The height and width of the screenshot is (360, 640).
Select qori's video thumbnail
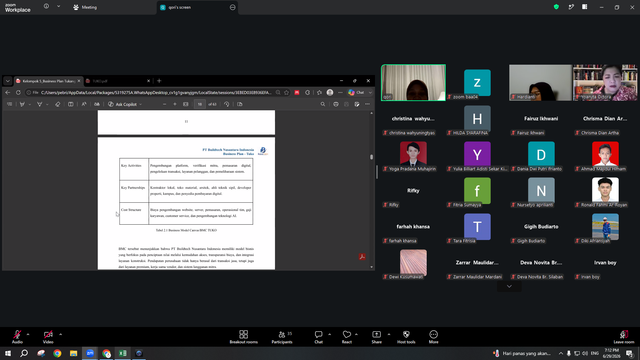click(x=413, y=82)
